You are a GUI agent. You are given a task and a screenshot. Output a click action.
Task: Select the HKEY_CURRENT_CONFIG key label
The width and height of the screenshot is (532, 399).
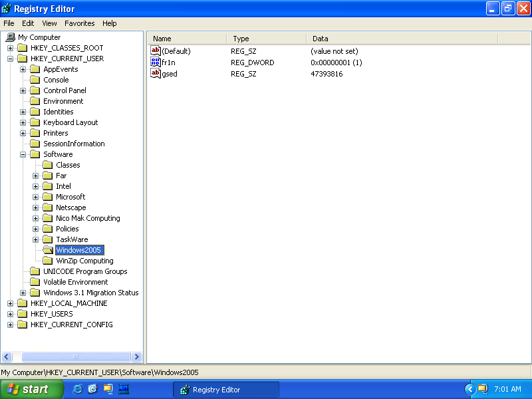tap(72, 325)
